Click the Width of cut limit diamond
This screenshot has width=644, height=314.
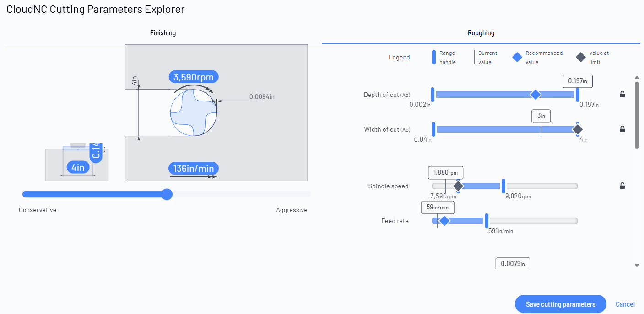578,129
